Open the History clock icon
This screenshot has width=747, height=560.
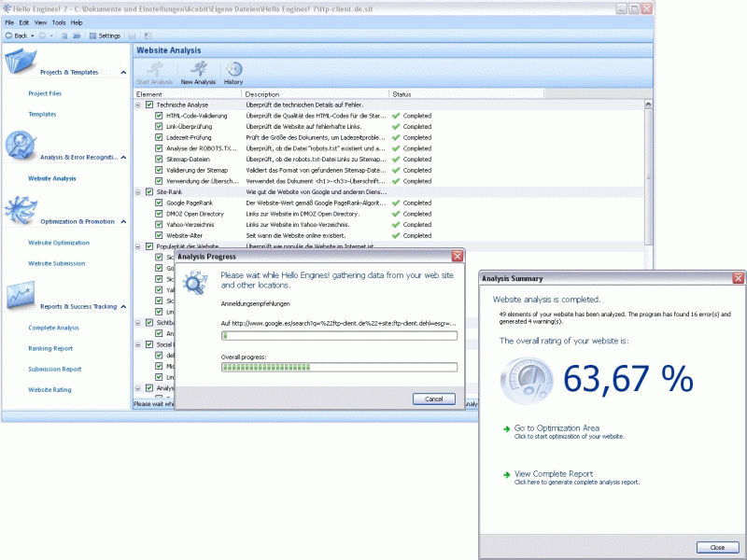233,69
